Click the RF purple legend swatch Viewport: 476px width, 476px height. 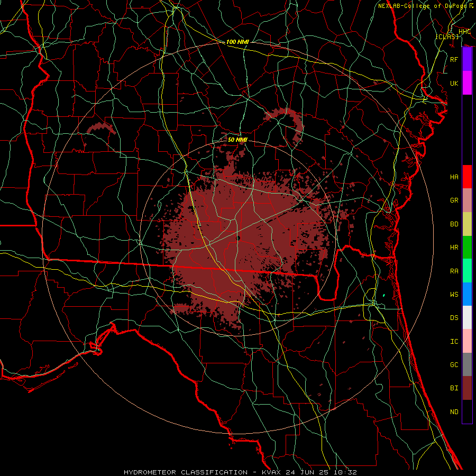pyautogui.click(x=467, y=59)
